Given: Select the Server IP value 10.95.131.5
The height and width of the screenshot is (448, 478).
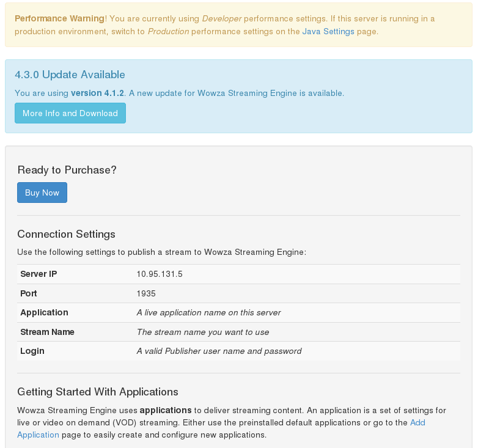Looking at the screenshot, I should (160, 274).
